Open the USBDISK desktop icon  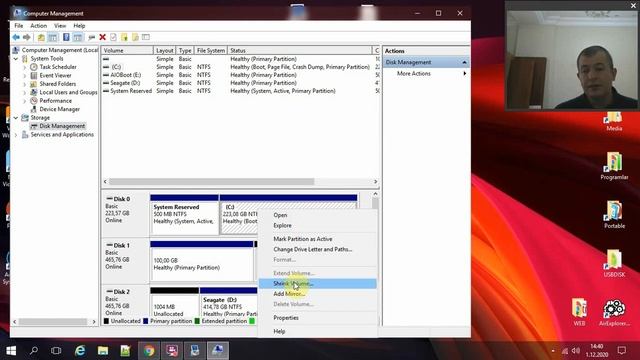point(614,263)
